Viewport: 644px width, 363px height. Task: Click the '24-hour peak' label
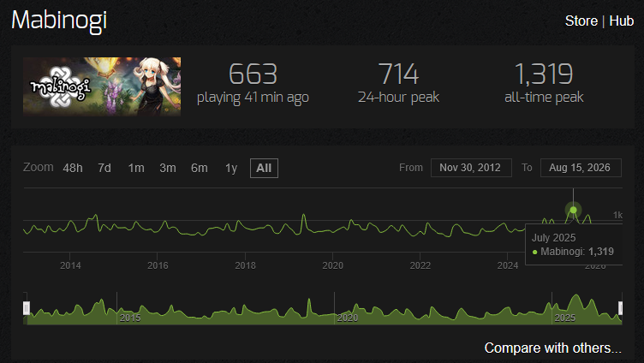coord(398,98)
